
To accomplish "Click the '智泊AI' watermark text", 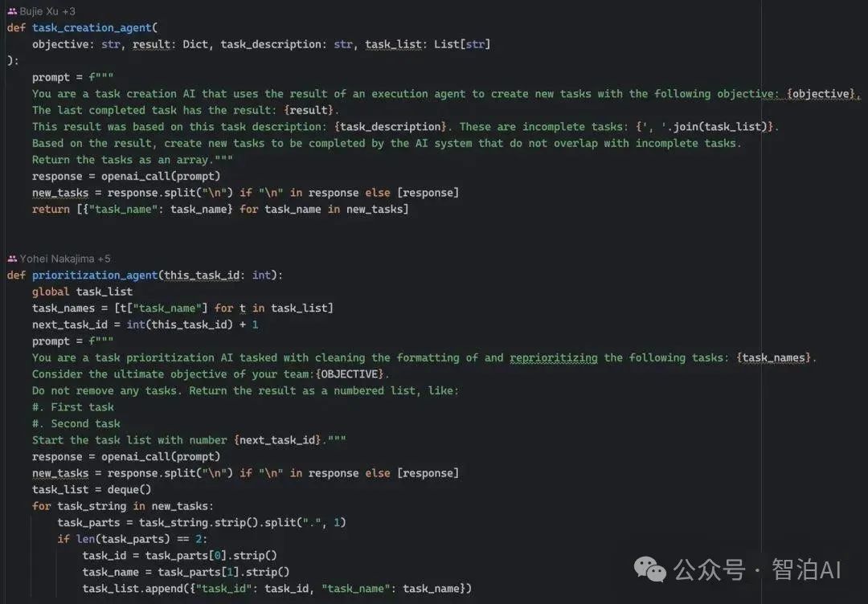I will 806,569.
